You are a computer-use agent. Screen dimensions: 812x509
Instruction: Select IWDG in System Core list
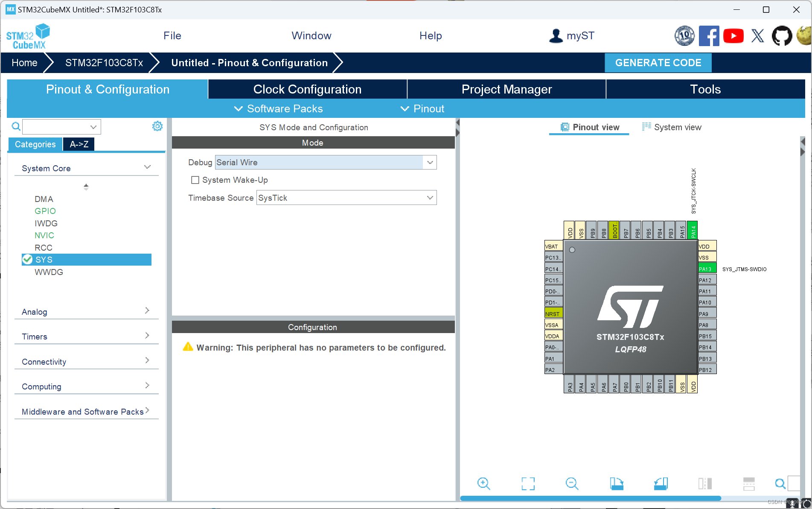click(x=46, y=223)
